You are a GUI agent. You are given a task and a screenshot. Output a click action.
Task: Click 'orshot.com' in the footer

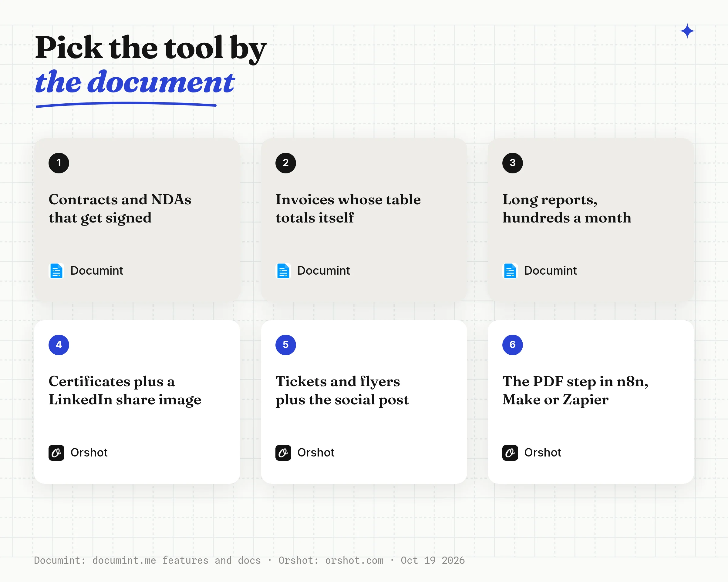point(354,560)
